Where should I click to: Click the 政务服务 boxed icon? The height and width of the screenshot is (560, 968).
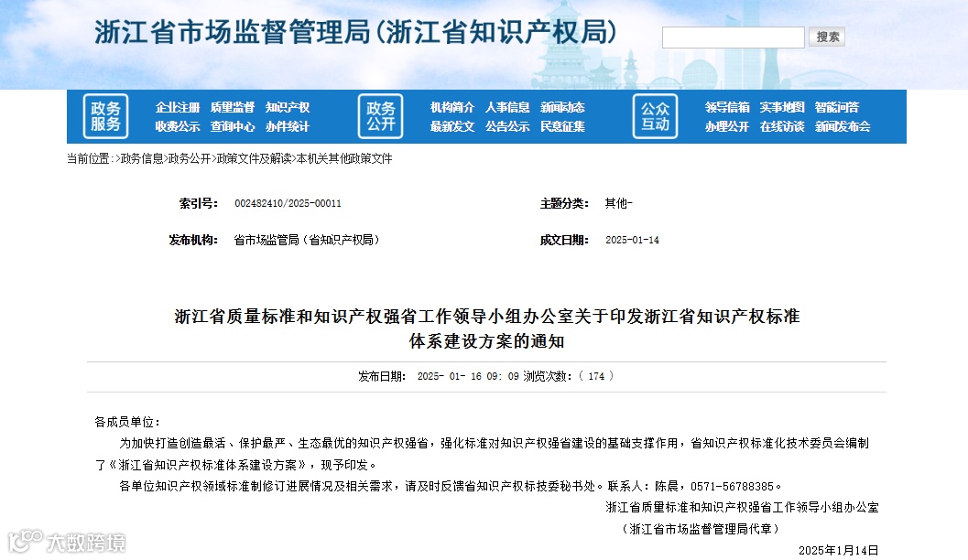(105, 116)
